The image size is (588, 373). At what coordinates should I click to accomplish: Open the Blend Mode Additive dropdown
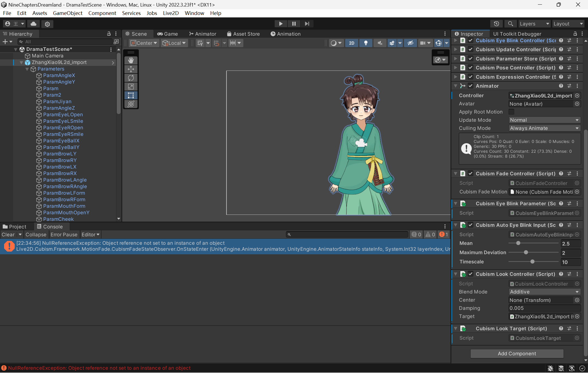544,292
